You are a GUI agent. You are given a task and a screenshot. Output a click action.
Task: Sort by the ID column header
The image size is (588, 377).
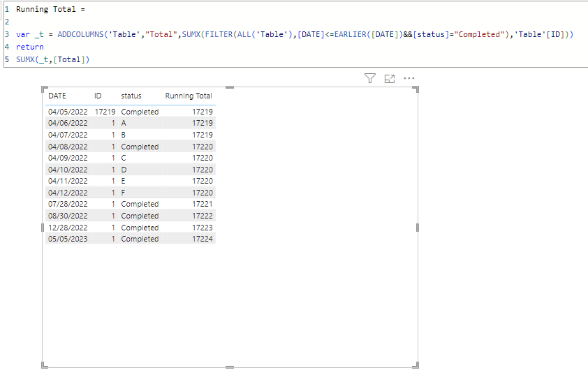click(x=98, y=96)
